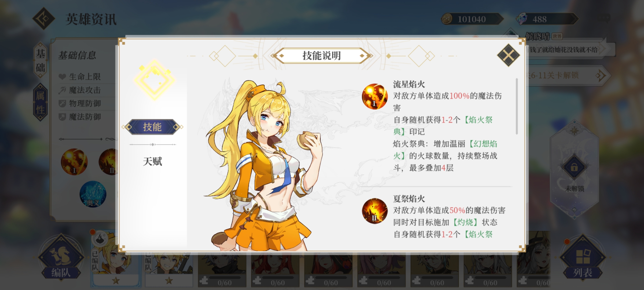The width and height of the screenshot is (644, 290).
Task: Select the 基础 side tab
Action: point(41,60)
